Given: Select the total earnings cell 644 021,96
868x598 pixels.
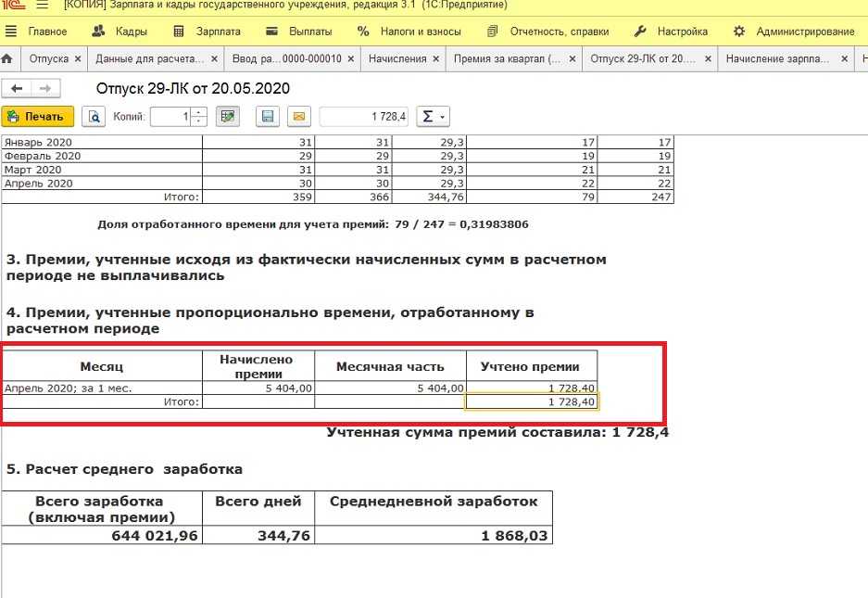Looking at the screenshot, I should [x=103, y=535].
